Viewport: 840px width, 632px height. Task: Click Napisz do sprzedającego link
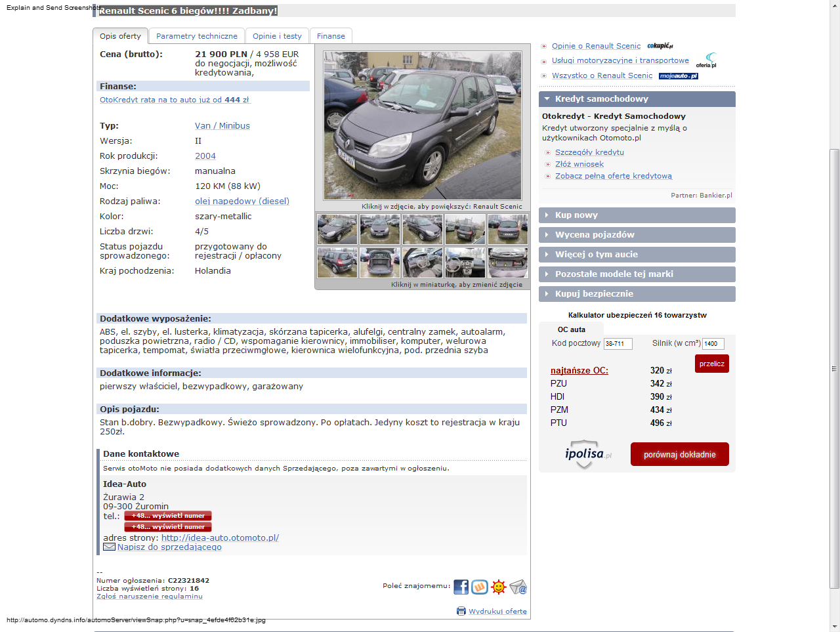point(169,547)
